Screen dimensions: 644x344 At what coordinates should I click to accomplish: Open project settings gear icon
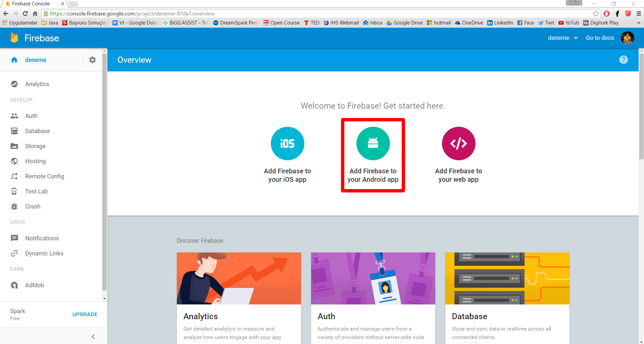point(92,60)
